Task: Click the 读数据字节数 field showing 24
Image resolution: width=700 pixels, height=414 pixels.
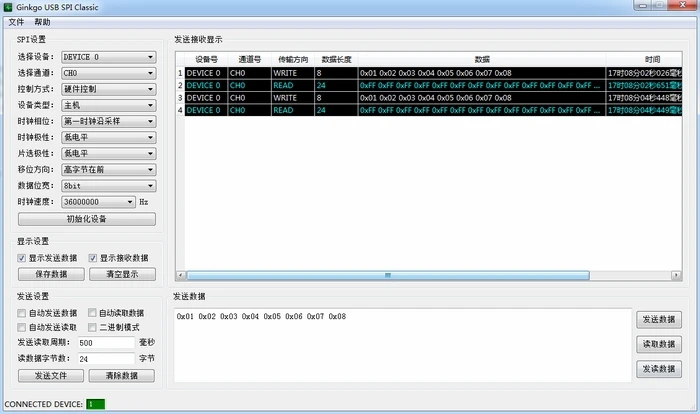Action: pos(106,359)
